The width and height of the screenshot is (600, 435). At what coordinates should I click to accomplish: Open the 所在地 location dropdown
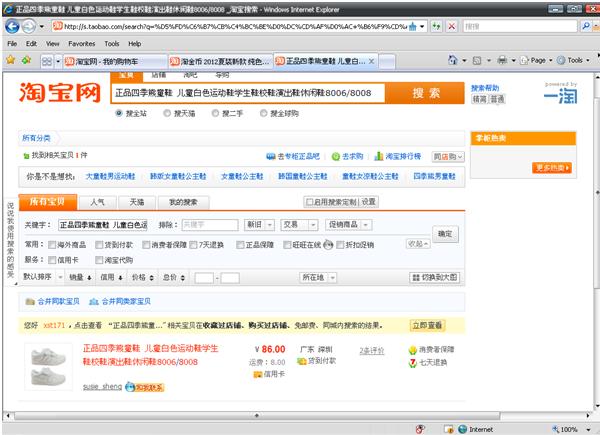pos(318,277)
